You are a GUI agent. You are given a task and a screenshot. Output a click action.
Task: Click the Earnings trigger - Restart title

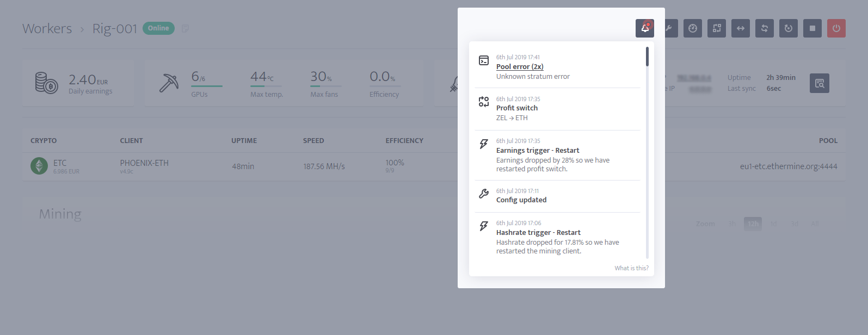point(538,151)
